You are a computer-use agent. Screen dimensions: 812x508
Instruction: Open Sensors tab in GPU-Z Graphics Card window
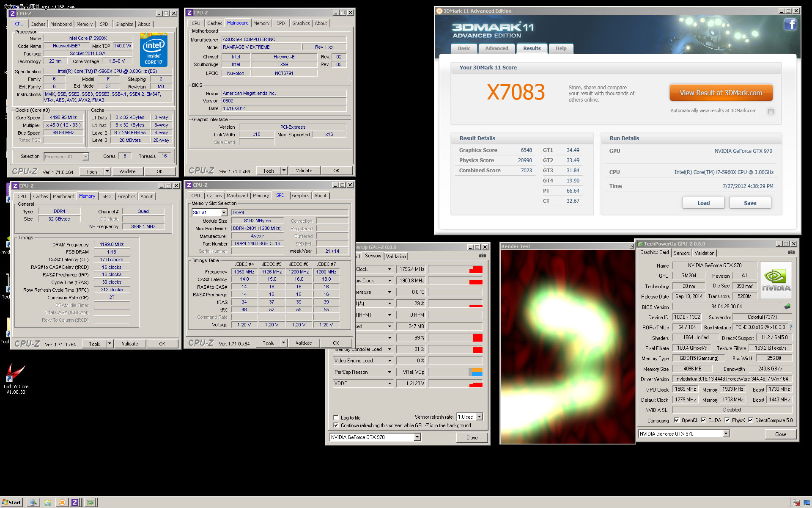tap(682, 253)
